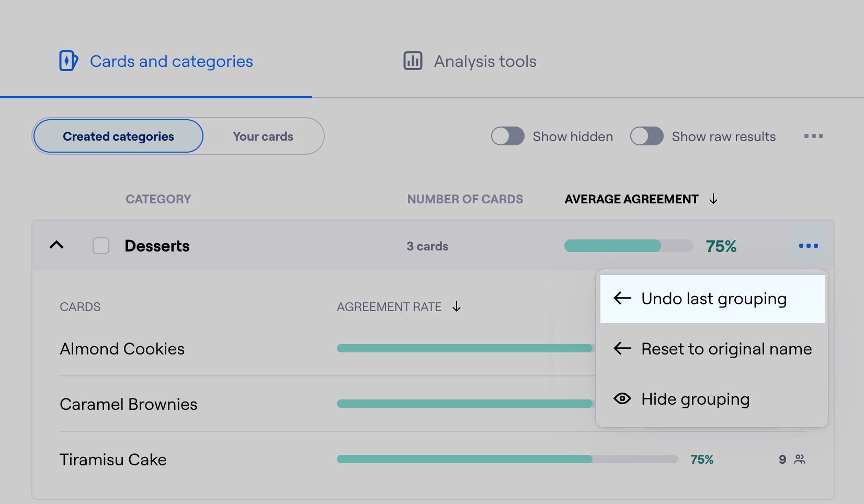Enable the Show hidden toggle
Image resolution: width=864 pixels, height=504 pixels.
[507, 136]
